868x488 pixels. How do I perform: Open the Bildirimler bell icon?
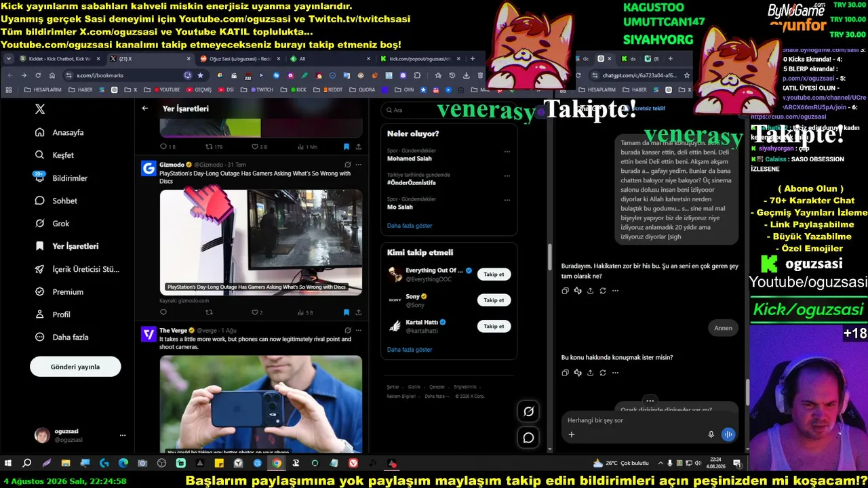point(40,178)
